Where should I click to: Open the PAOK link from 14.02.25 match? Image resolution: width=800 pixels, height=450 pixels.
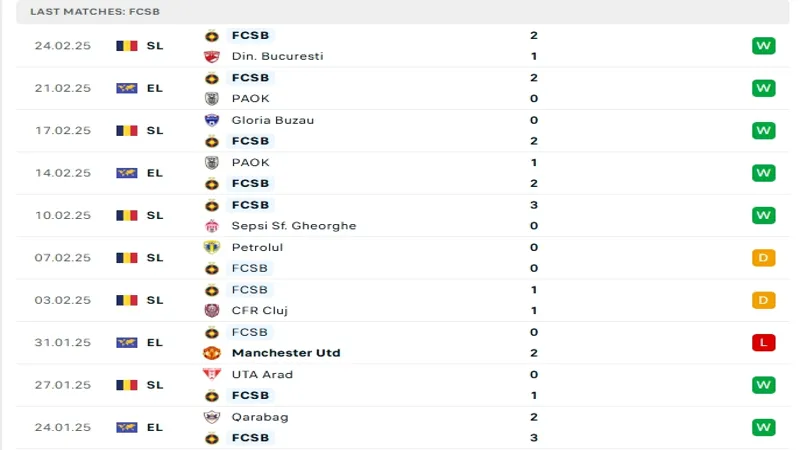[250, 163]
